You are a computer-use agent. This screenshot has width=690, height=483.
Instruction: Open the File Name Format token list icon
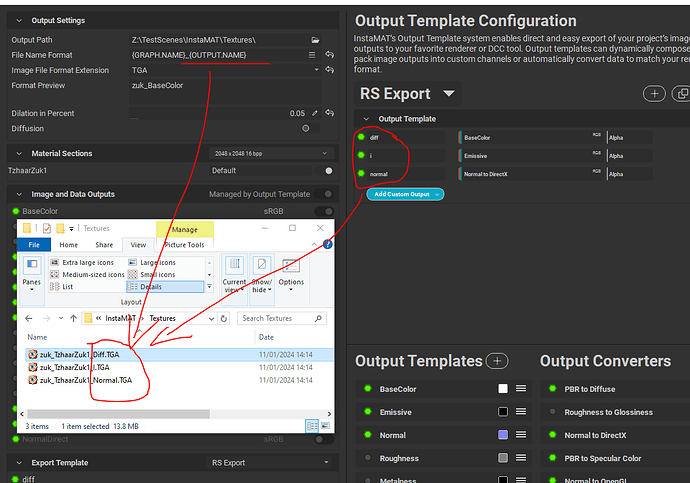pos(312,54)
